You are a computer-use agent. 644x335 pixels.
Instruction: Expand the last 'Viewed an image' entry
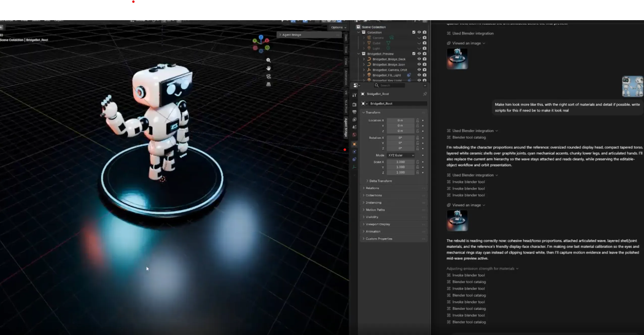[466, 205]
